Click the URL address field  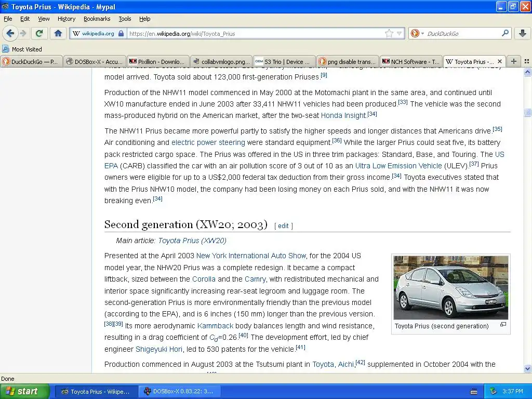click(x=256, y=34)
